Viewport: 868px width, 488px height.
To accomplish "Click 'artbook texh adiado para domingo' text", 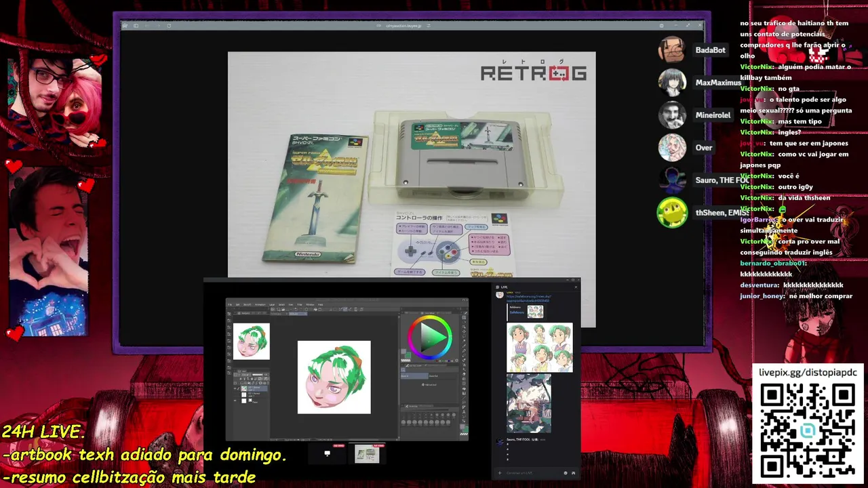I will (x=146, y=455).
